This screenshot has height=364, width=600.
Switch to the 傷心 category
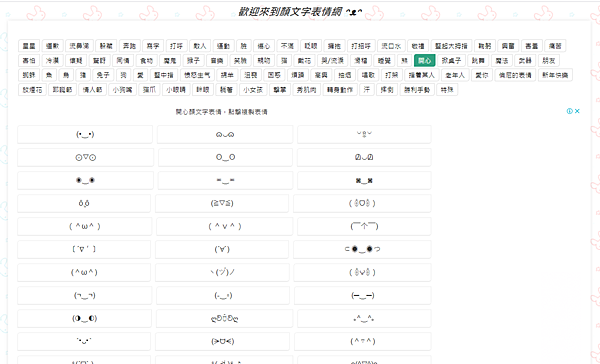(264, 46)
